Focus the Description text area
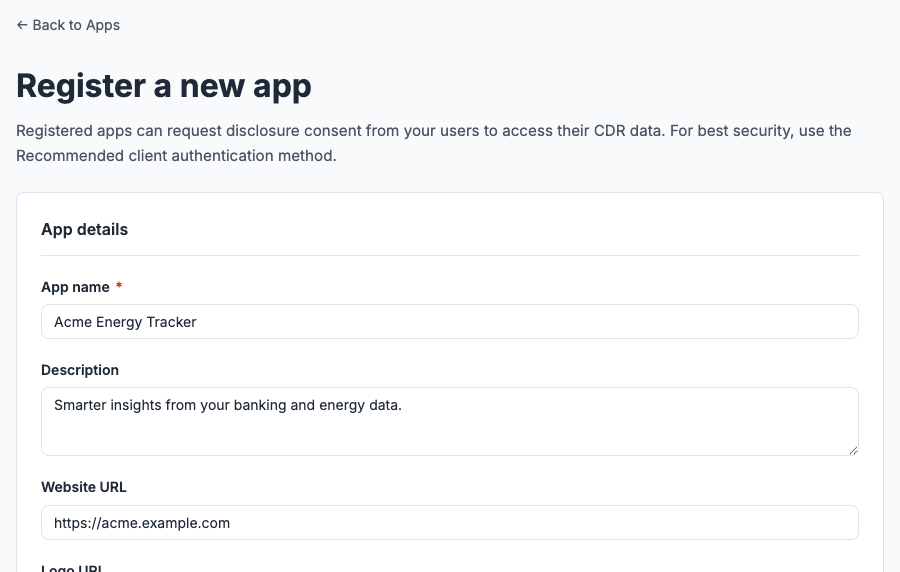This screenshot has height=572, width=900. (x=449, y=422)
